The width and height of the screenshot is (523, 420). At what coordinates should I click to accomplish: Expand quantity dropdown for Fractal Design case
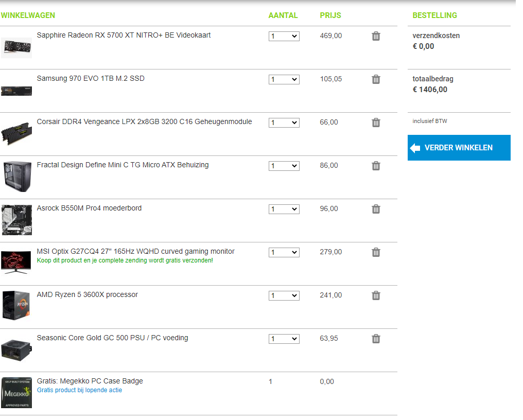[x=284, y=166]
